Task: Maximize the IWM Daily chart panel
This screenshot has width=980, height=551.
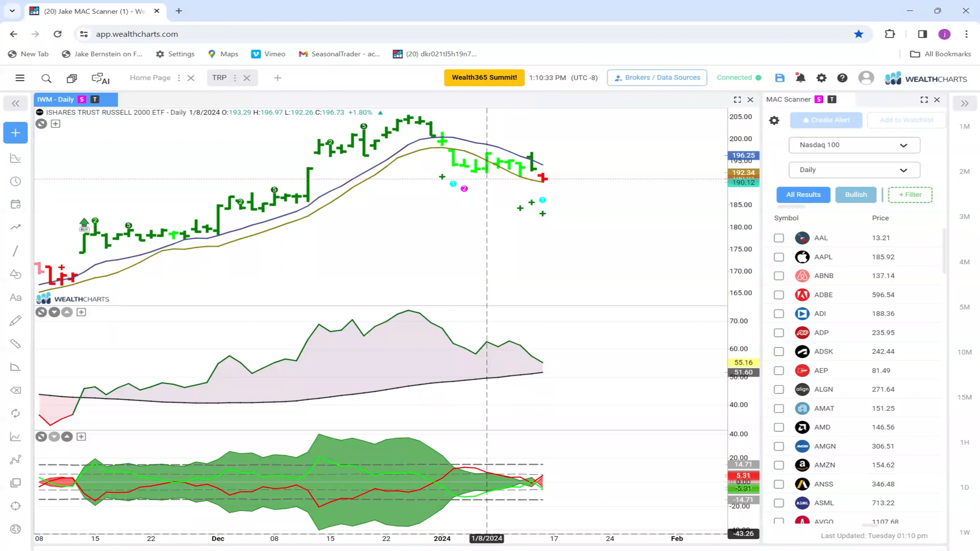Action: 737,99
